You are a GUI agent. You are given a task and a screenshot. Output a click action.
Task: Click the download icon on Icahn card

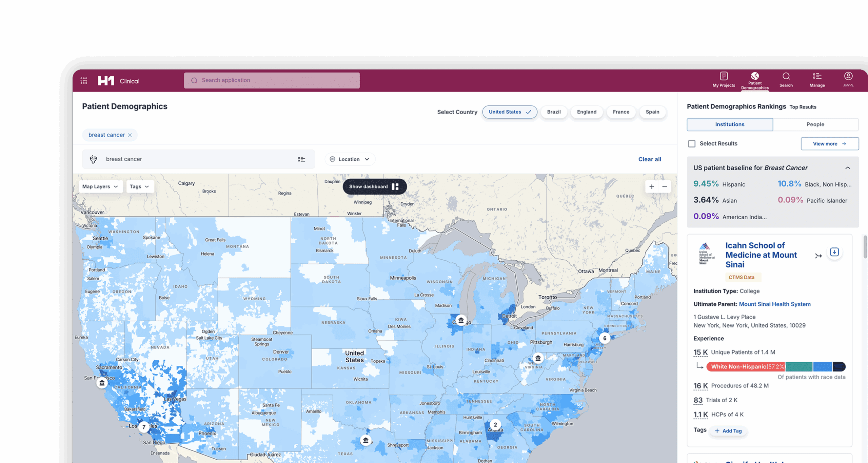834,252
